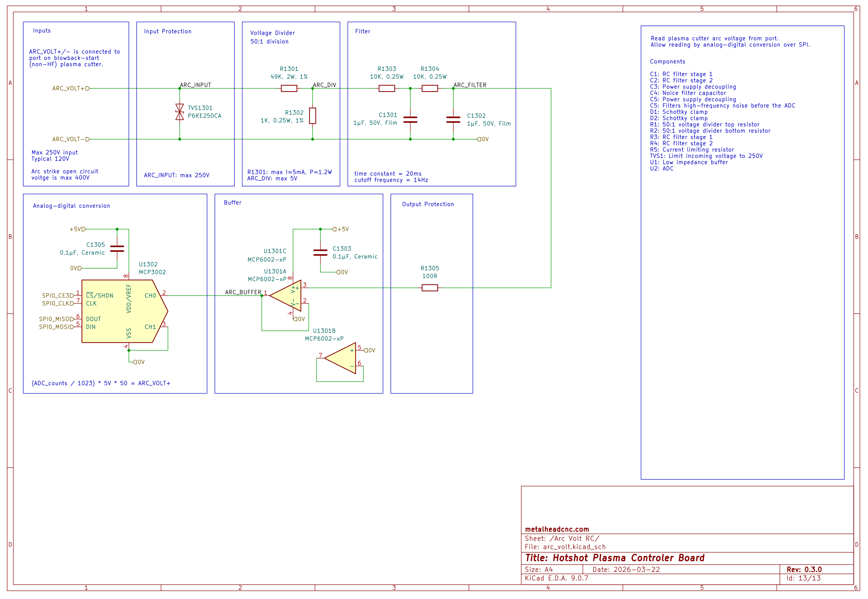The image size is (868, 599).
Task: Click the TVS1301 diode symbol
Action: click(x=179, y=112)
